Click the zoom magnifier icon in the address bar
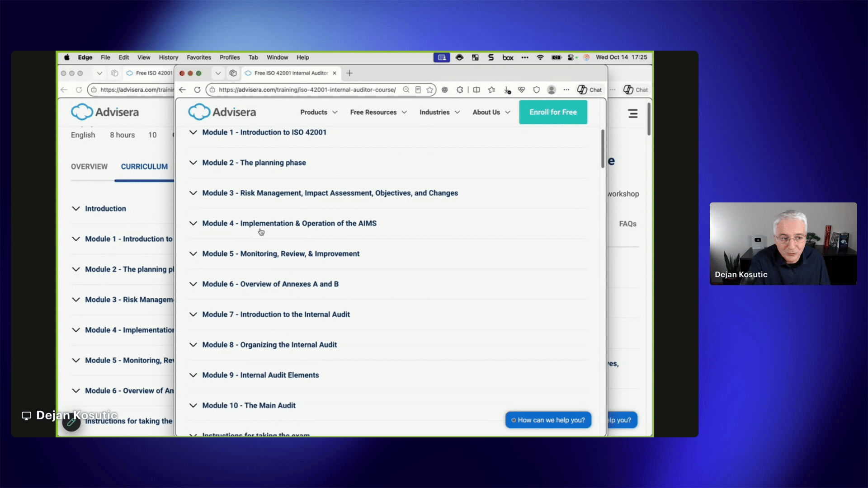The width and height of the screenshot is (868, 488). click(406, 90)
